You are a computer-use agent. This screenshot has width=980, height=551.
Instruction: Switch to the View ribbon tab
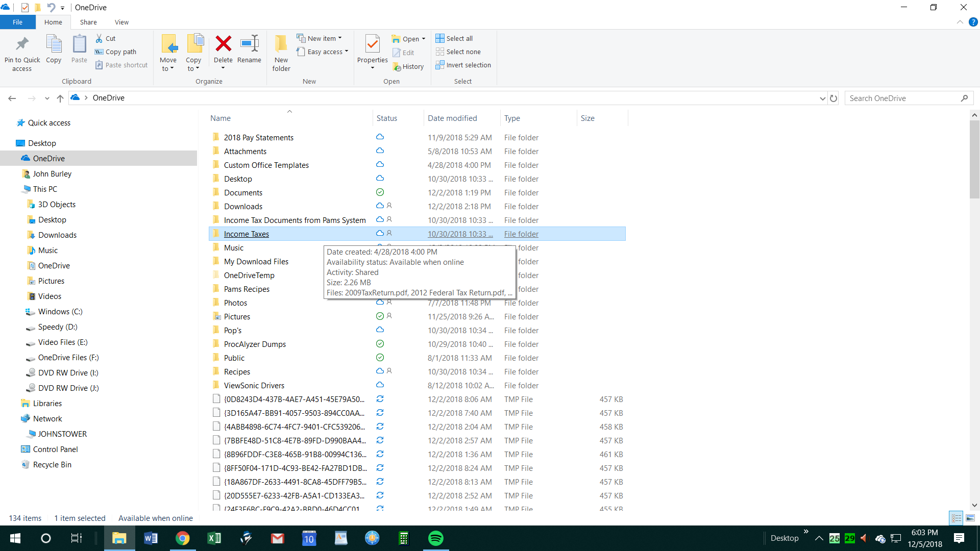pos(121,22)
